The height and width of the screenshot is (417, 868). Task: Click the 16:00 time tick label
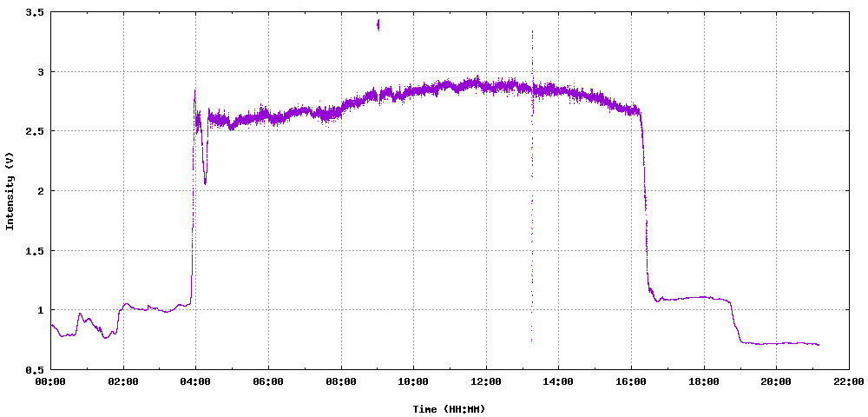click(x=631, y=381)
